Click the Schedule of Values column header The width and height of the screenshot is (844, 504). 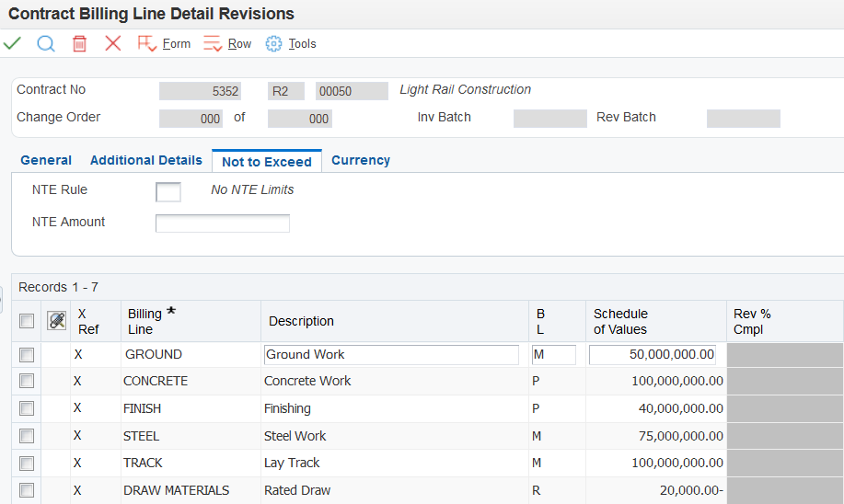(x=655, y=321)
